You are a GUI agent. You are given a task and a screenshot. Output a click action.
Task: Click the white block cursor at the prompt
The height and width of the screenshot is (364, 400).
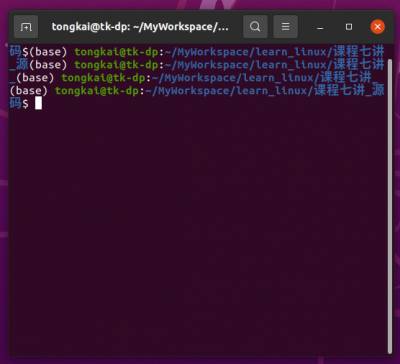point(38,103)
